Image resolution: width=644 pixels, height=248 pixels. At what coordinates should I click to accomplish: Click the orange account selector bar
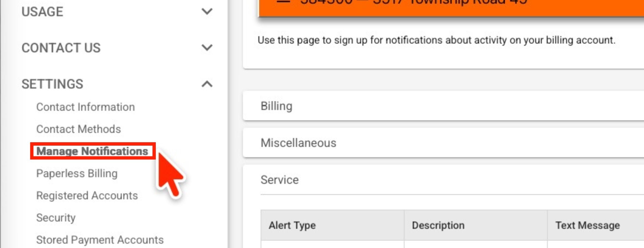(x=451, y=8)
